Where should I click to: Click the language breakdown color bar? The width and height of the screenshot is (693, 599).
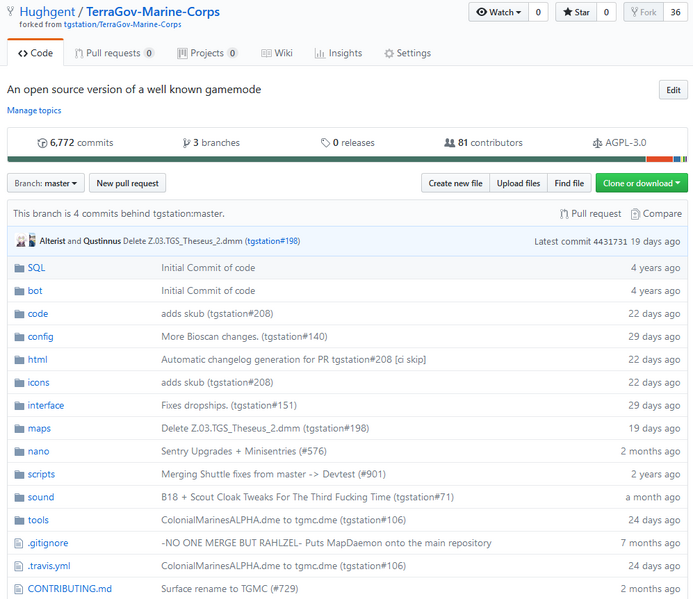coord(347,159)
